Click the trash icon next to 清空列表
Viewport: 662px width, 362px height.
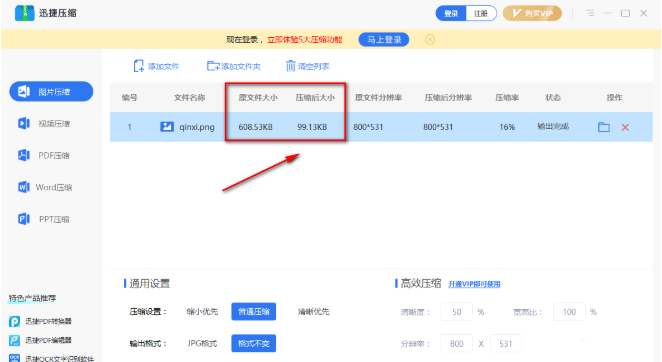290,66
